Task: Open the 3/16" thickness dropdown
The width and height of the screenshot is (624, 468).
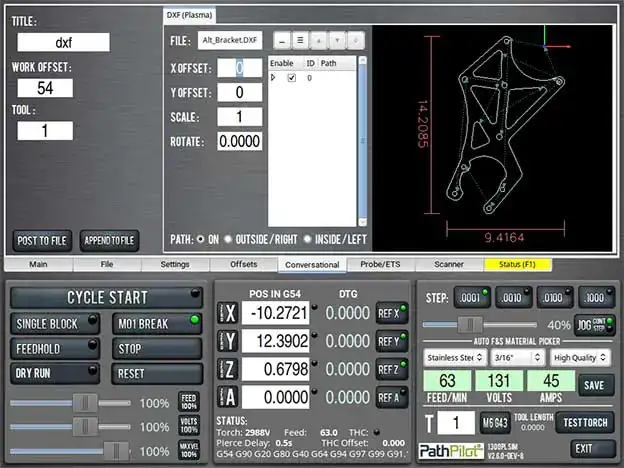Action: pos(517,357)
